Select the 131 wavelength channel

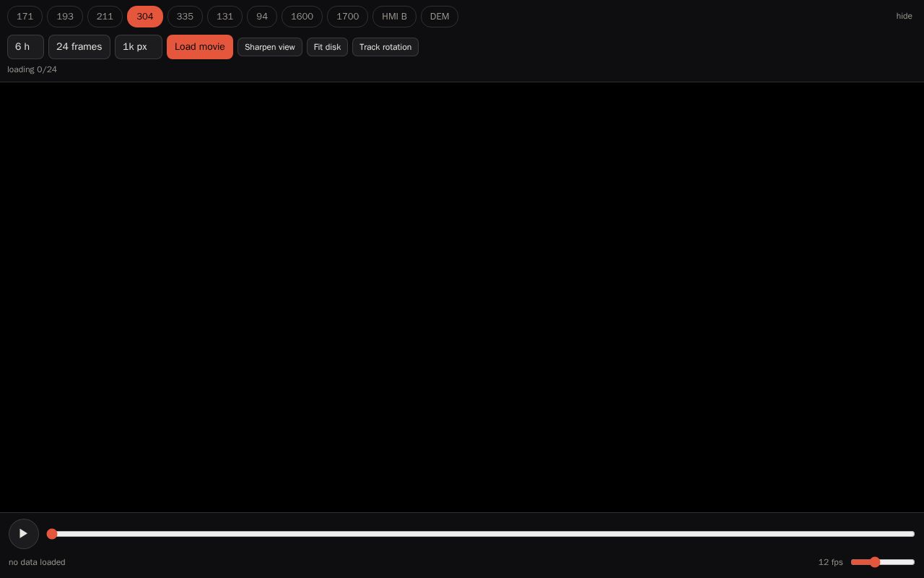pos(225,17)
